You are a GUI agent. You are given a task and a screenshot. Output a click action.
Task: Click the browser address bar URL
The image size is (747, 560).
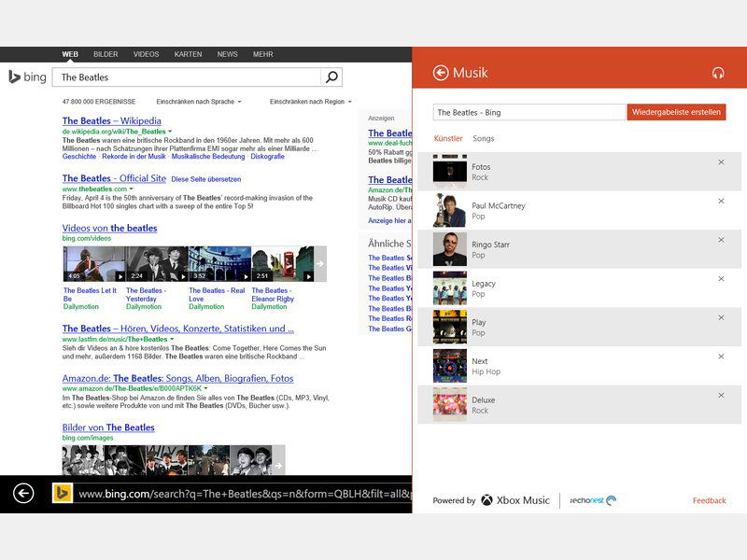click(245, 494)
